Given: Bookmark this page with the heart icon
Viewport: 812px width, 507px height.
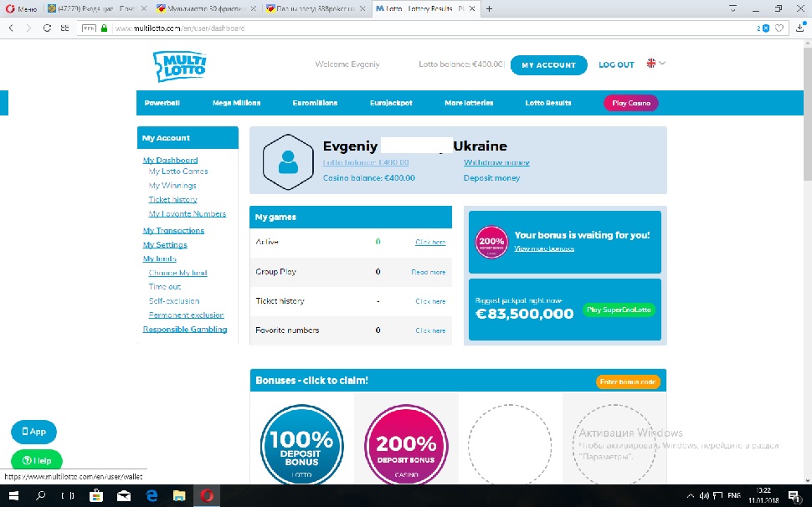Looking at the screenshot, I should pos(779,28).
